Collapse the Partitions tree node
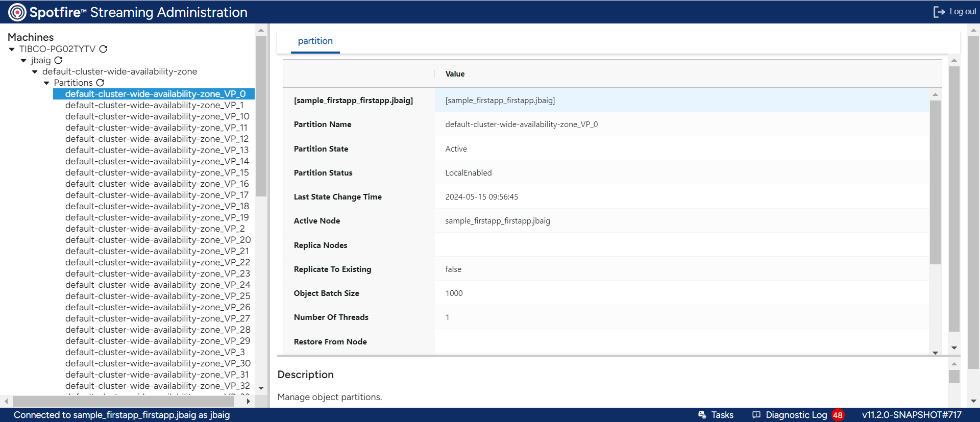 click(x=46, y=83)
